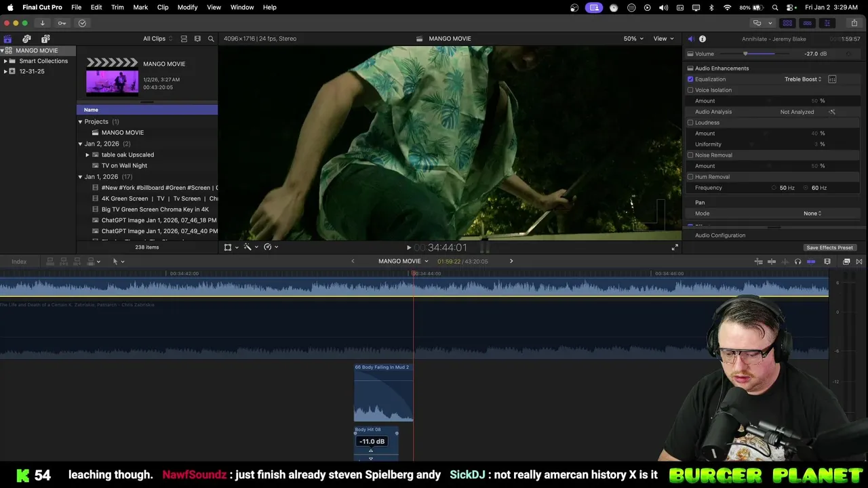The height and width of the screenshot is (488, 868).
Task: Open the Effects browser icon
Action: pyautogui.click(x=846, y=262)
